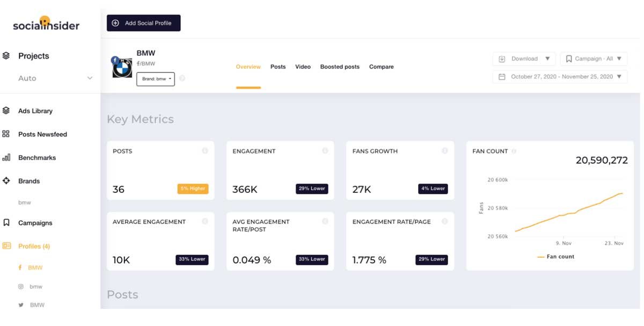Click the Key Metrics heading

tap(140, 119)
